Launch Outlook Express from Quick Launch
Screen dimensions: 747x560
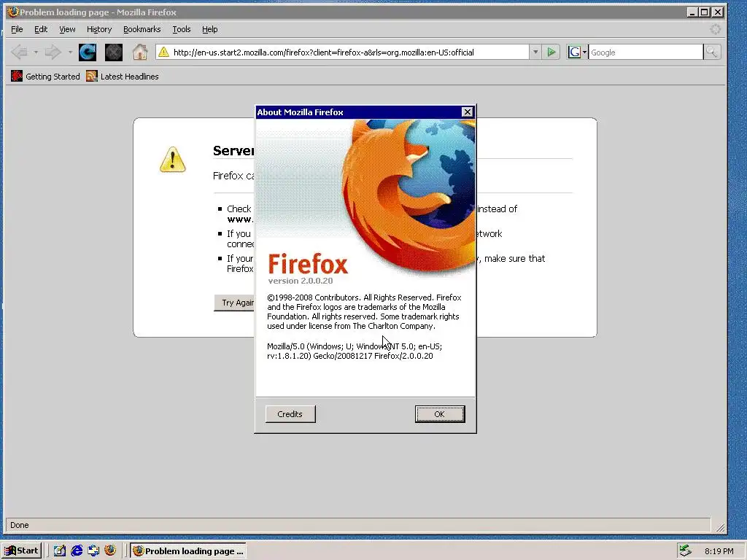[93, 551]
